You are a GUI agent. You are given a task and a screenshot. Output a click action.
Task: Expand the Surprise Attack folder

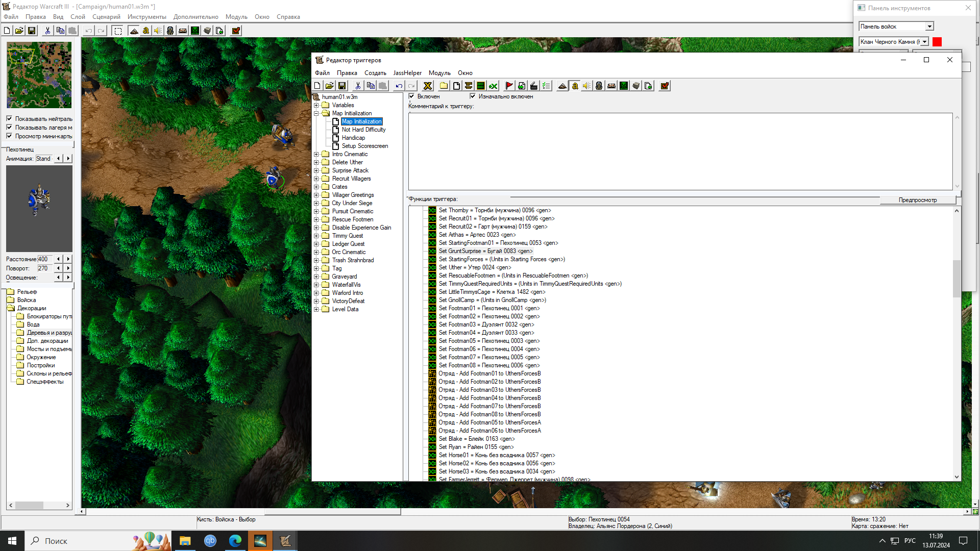click(x=316, y=170)
